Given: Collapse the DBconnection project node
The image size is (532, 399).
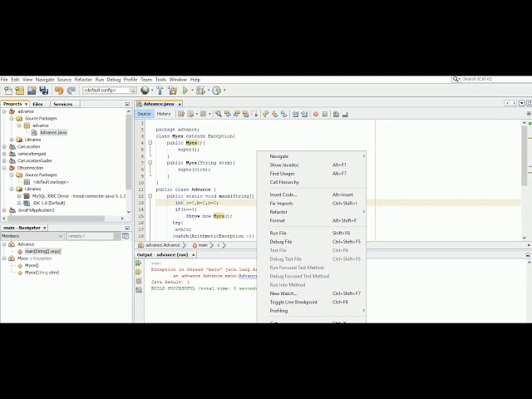Looking at the screenshot, I should pos(4,168).
